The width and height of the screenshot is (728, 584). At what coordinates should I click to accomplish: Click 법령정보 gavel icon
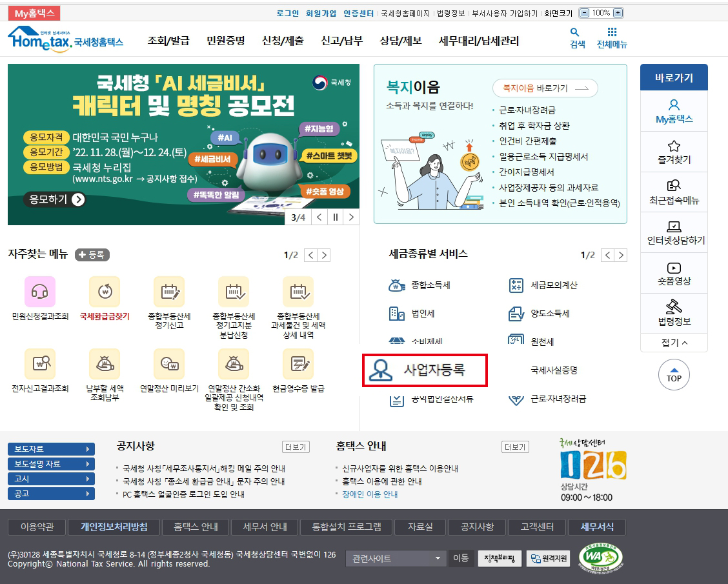[674, 307]
